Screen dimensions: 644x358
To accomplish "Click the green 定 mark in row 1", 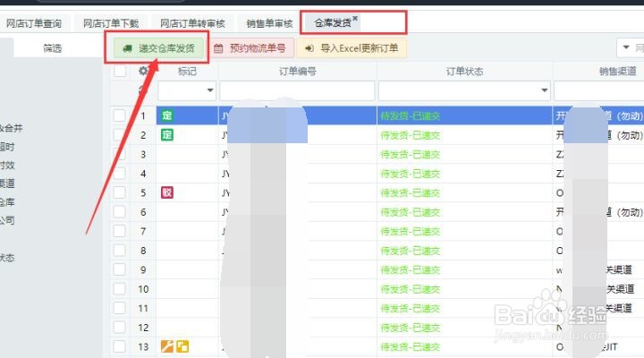I will click(166, 115).
